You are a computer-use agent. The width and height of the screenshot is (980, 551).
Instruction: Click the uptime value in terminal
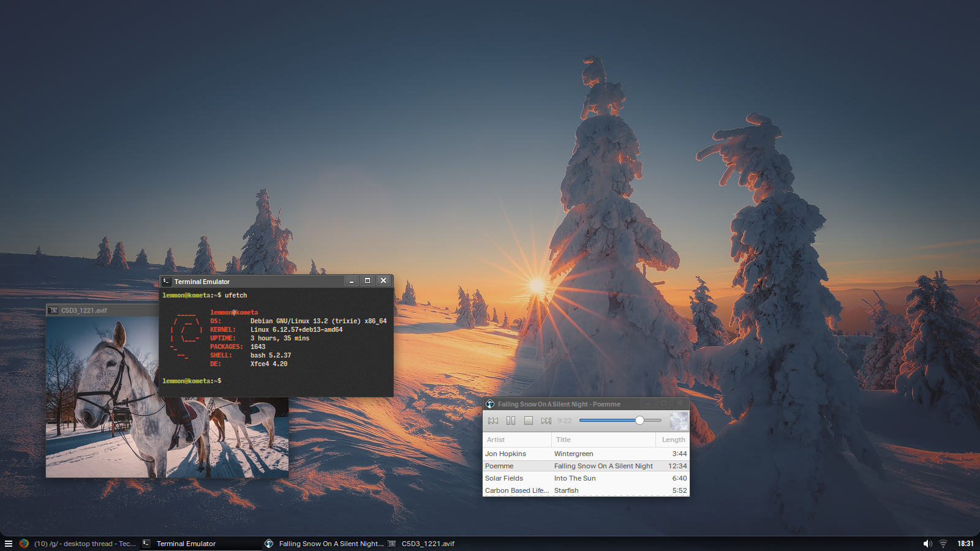(280, 338)
